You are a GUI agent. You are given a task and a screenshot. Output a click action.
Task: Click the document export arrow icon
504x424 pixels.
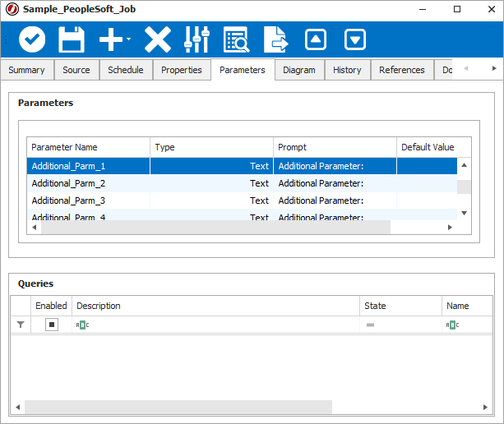tap(276, 39)
